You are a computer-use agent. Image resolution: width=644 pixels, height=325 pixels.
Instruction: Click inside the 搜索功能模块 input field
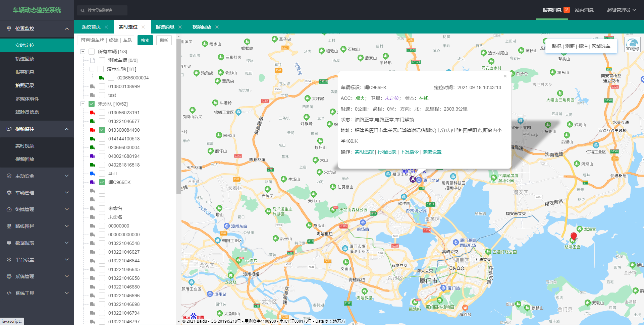(x=104, y=10)
